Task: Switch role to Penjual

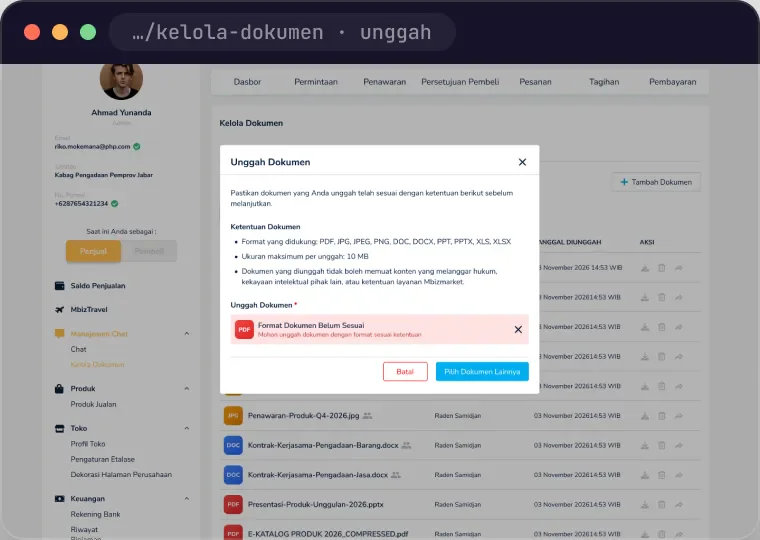Action: (x=93, y=251)
